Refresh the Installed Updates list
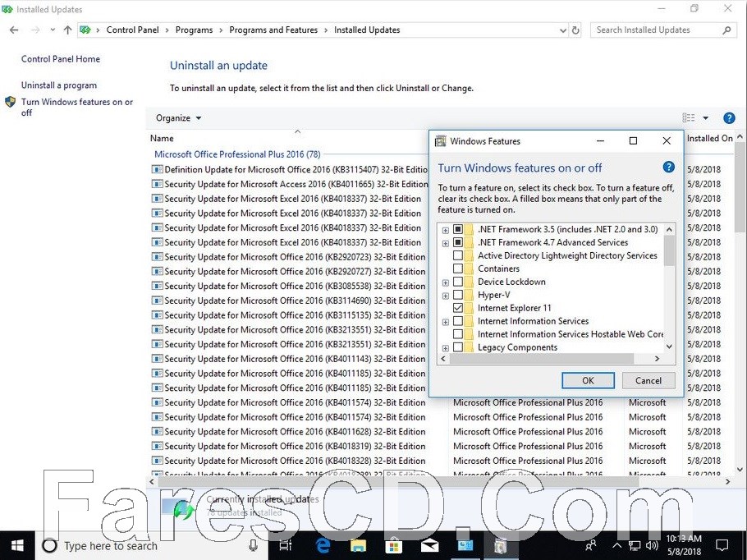 (x=575, y=30)
